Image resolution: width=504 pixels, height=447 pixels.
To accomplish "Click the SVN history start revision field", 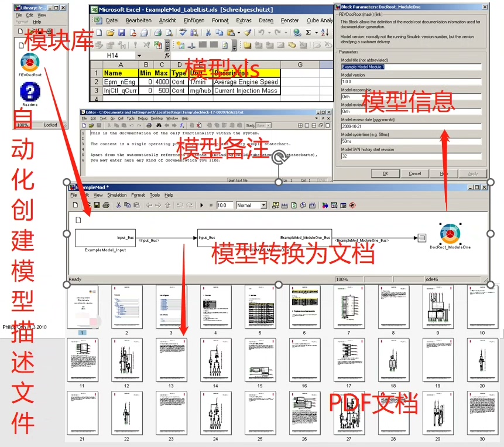I will point(411,156).
